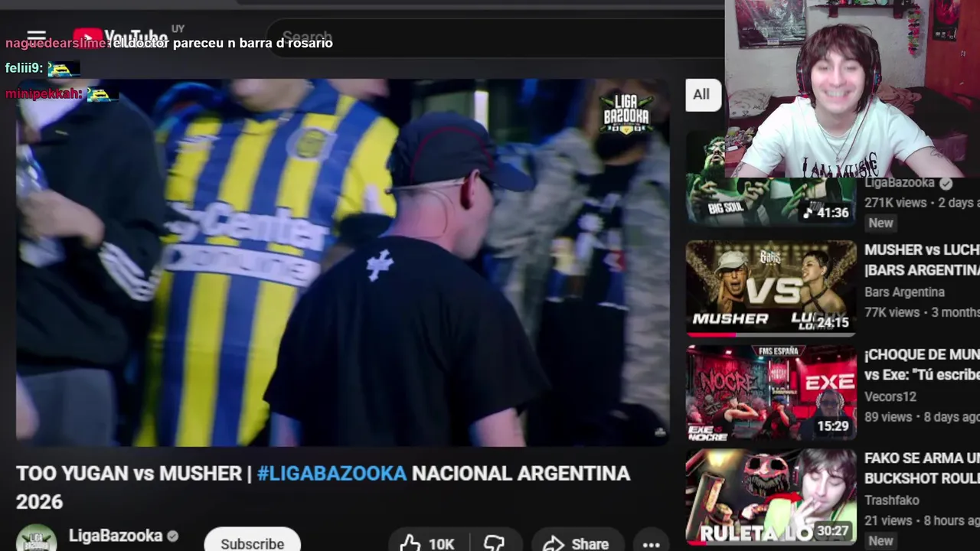Click the 271K views text
The height and width of the screenshot is (551, 980).
click(x=896, y=203)
